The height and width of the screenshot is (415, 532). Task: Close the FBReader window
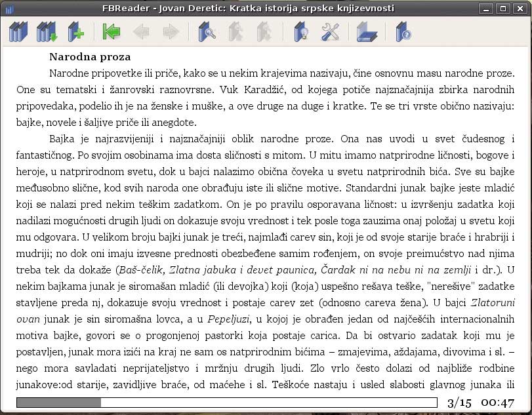(x=520, y=9)
